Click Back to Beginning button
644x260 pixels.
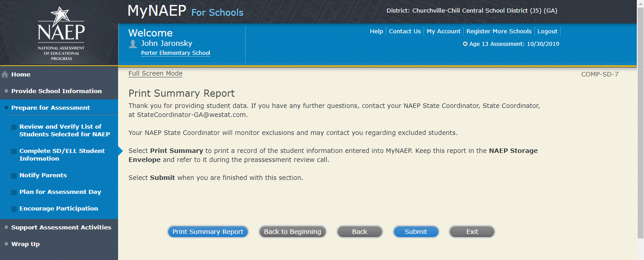tap(292, 232)
